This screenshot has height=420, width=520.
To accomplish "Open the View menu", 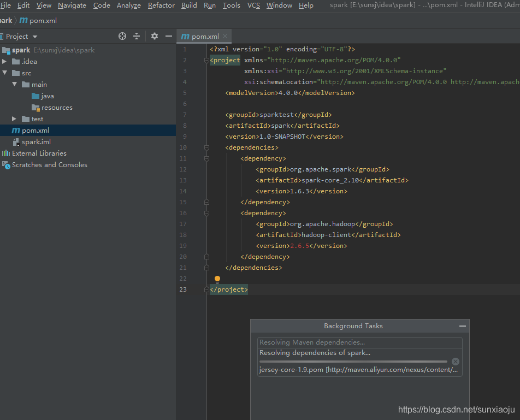I will 44,5.
